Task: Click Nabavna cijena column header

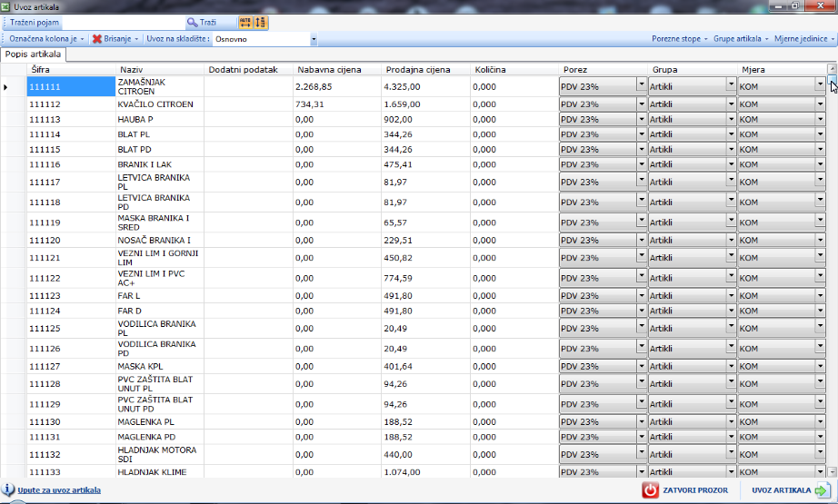Action: 336,69
